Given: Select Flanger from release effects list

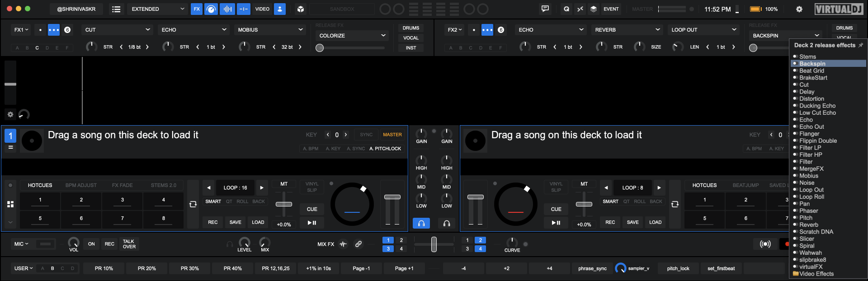Looking at the screenshot, I should (x=809, y=134).
